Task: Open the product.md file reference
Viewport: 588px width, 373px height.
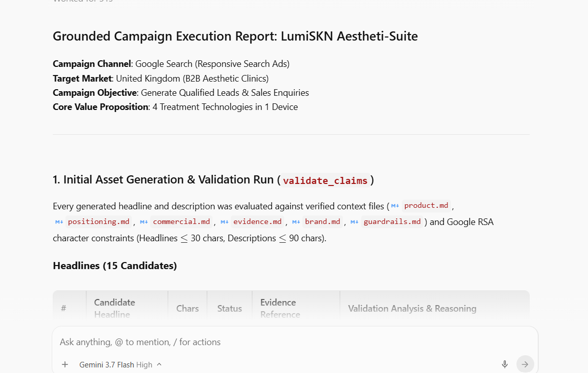Action: point(426,206)
